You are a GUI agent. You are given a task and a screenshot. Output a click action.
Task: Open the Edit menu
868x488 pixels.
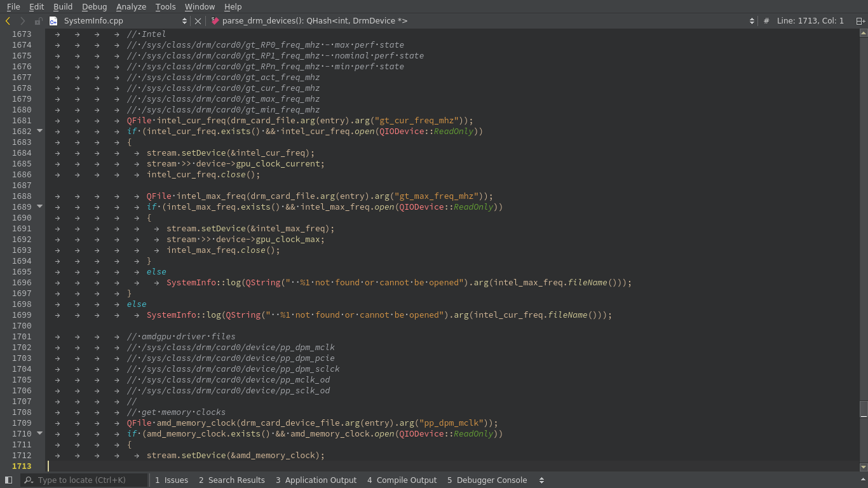pyautogui.click(x=36, y=6)
